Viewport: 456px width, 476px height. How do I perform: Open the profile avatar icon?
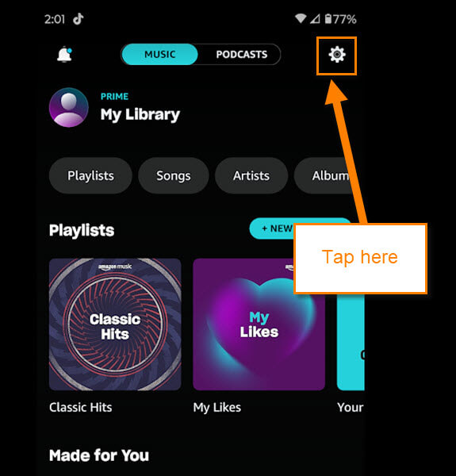point(69,107)
